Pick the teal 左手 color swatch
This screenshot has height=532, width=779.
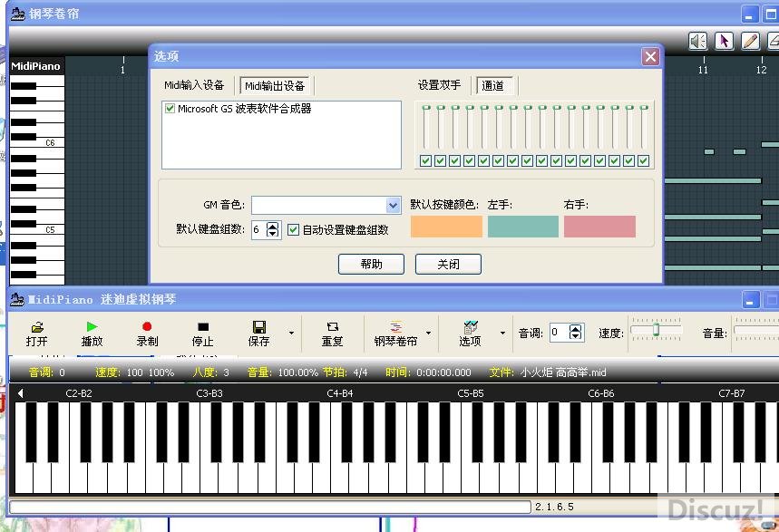pos(523,227)
